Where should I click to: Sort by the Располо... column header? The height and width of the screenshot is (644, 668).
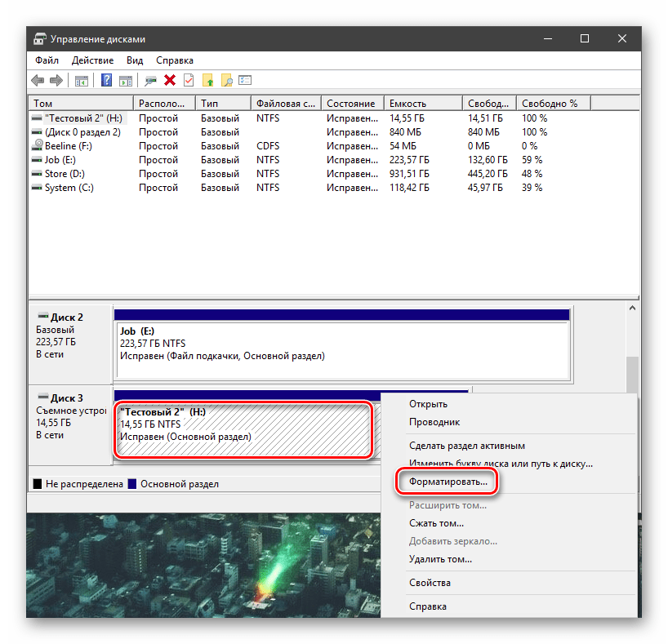164,104
